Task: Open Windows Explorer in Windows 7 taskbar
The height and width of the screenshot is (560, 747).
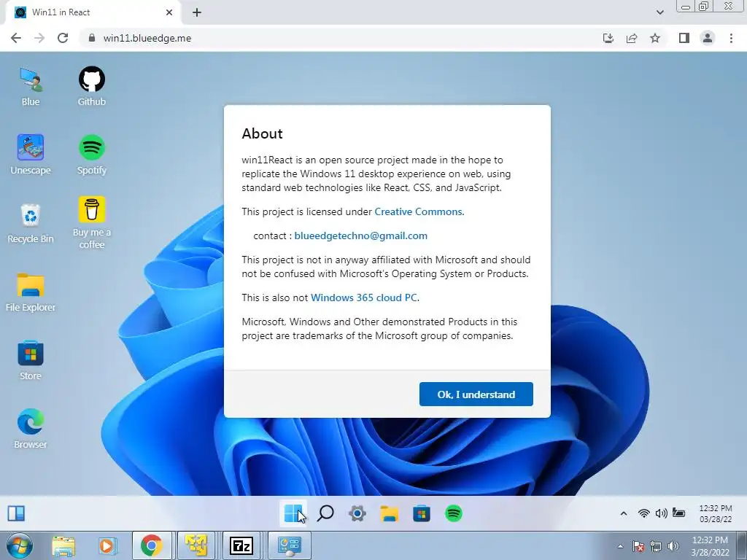Action: tap(63, 545)
